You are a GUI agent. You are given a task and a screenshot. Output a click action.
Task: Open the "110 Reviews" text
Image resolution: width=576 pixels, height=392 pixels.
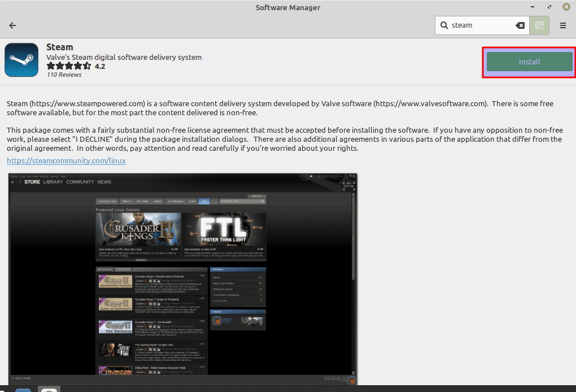pos(64,75)
